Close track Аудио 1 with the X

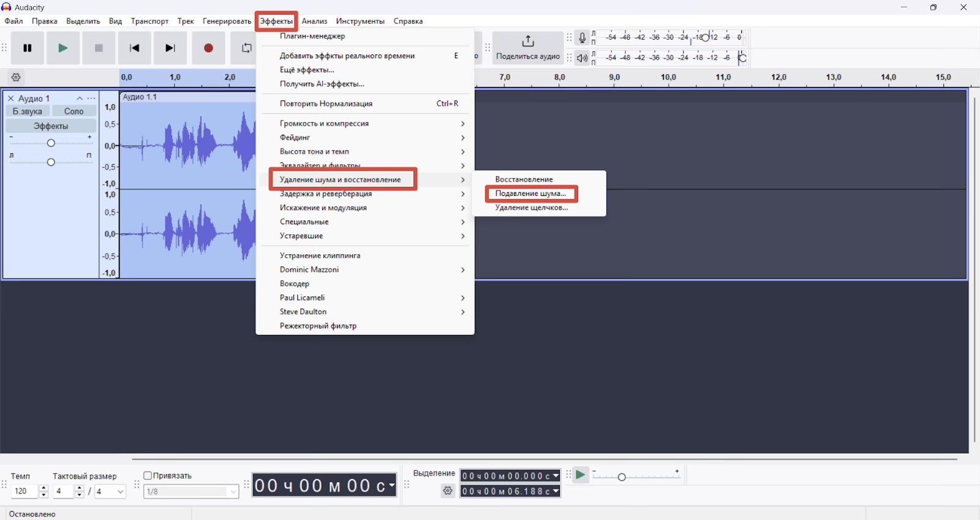[10, 99]
